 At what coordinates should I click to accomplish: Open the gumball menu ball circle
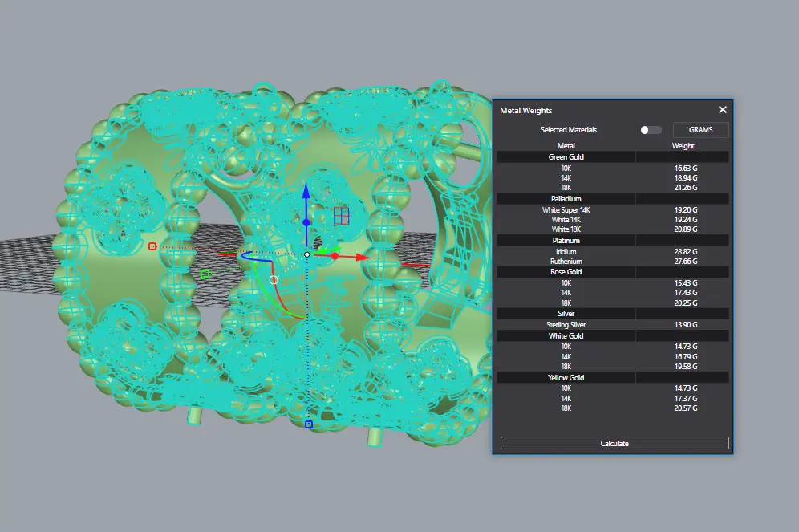274,280
